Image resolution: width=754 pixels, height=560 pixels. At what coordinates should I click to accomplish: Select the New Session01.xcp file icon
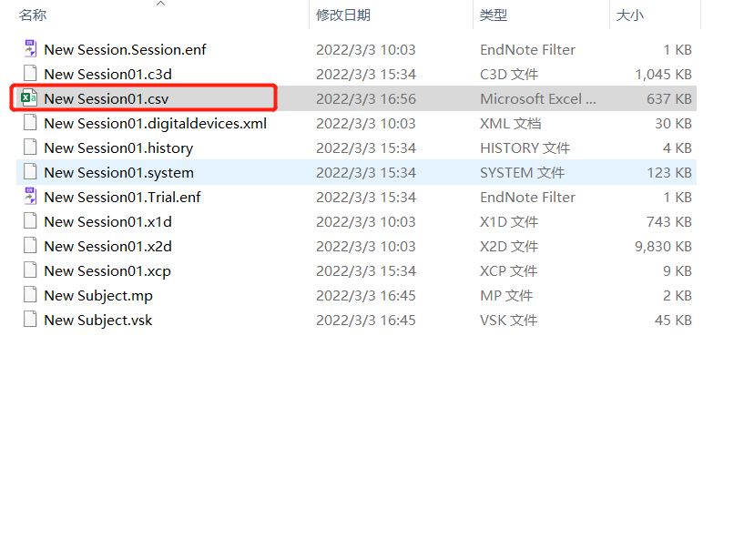coord(30,270)
